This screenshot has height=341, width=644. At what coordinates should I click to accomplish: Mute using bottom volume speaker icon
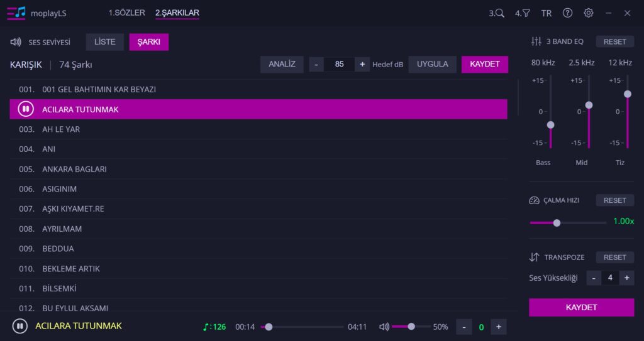point(384,327)
